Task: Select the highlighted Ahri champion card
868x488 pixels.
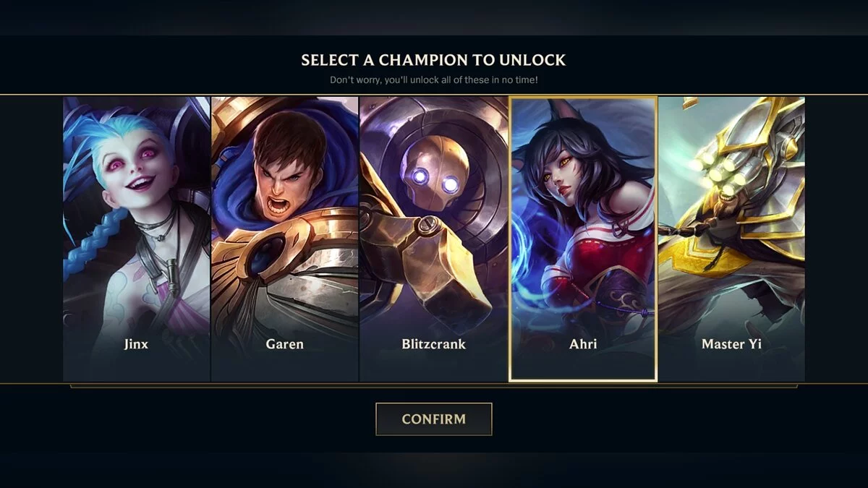Action: 583,239
